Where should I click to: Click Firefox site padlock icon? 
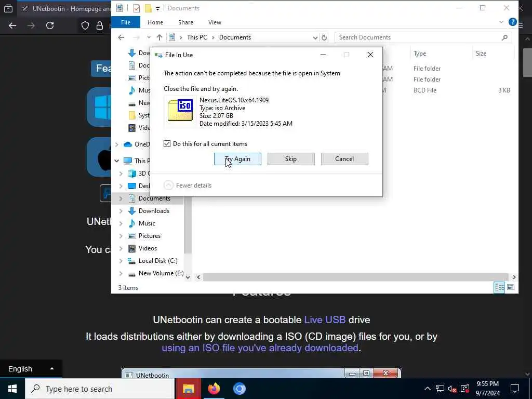click(x=99, y=25)
